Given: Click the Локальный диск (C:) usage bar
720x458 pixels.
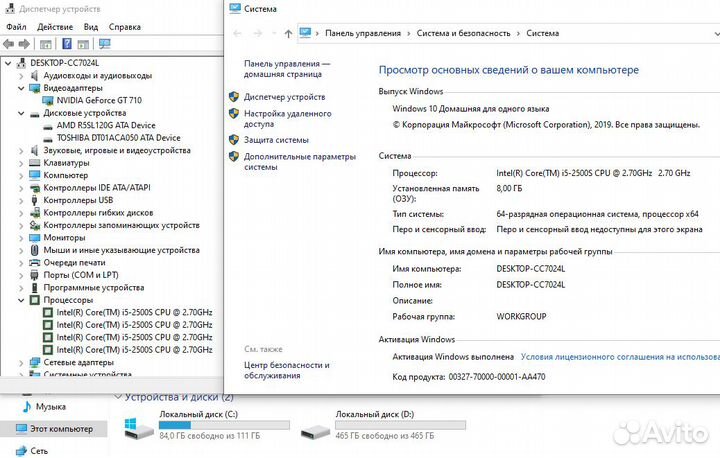Looking at the screenshot, I should (224, 425).
